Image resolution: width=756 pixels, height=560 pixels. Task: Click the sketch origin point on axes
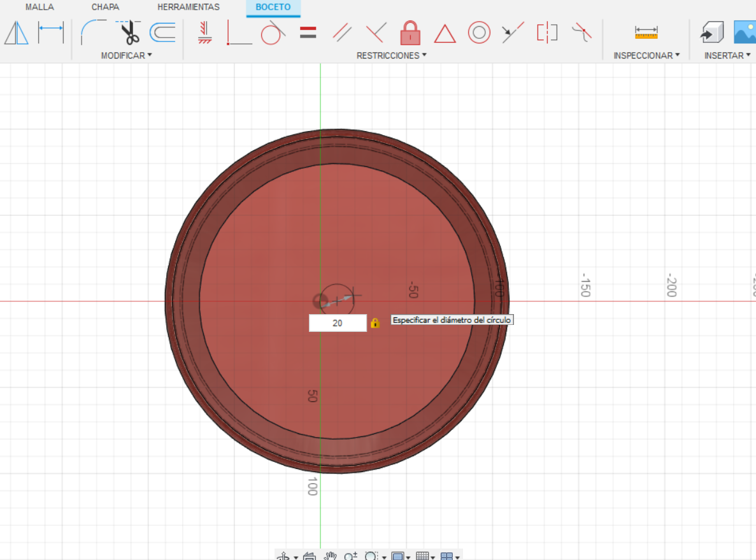[320, 301]
